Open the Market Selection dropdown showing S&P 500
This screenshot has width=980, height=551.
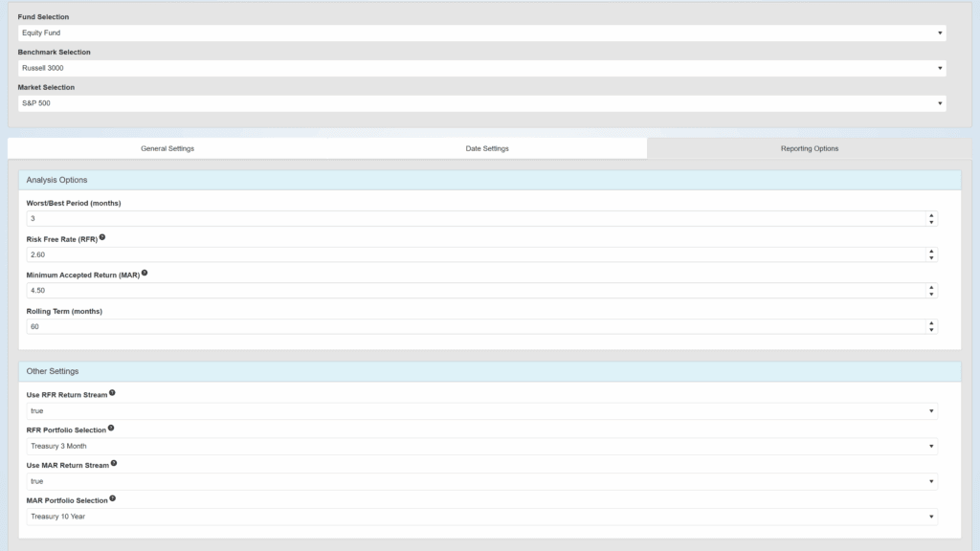[x=481, y=103]
